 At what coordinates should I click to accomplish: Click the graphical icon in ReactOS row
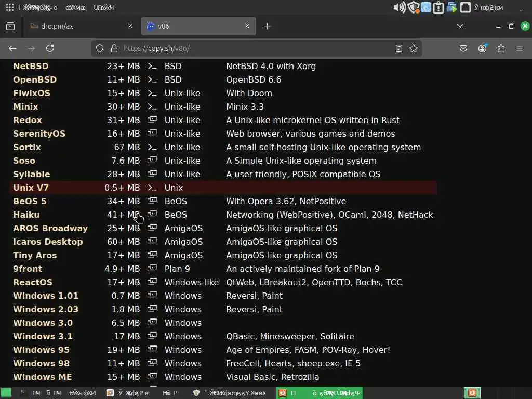pyautogui.click(x=152, y=282)
